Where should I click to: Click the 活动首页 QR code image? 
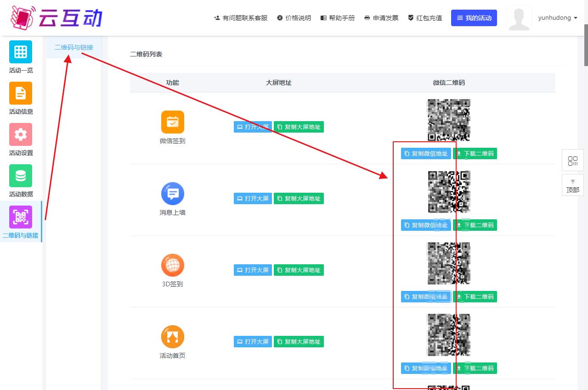449,335
